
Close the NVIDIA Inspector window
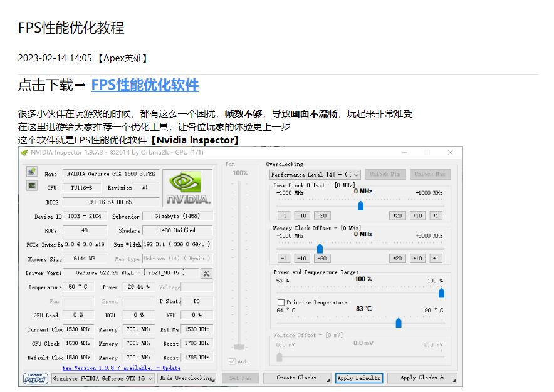pyautogui.click(x=450, y=153)
